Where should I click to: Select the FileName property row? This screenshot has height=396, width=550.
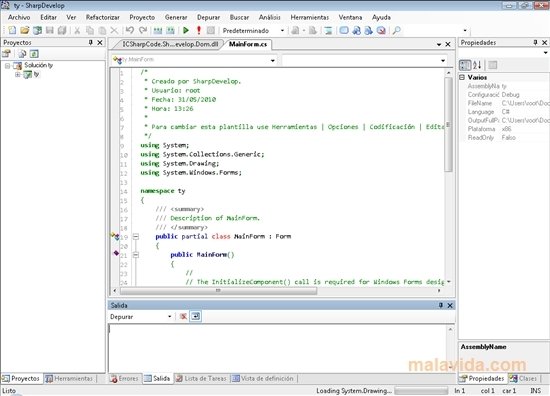click(504, 103)
